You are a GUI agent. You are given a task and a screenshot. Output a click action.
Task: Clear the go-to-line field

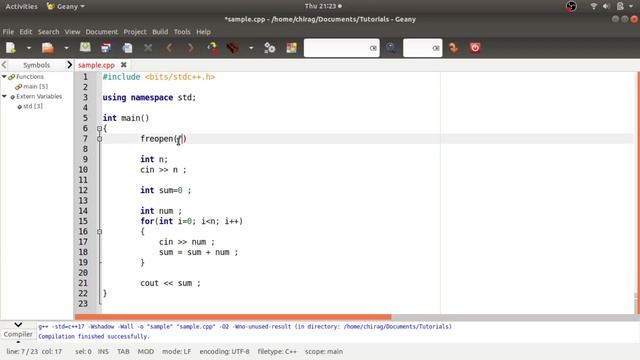(x=436, y=48)
